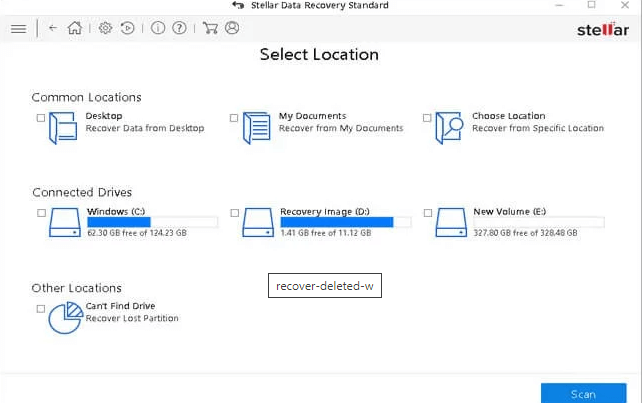Go back with the arrow icon
Viewport: 644px width, 403px height.
53,28
